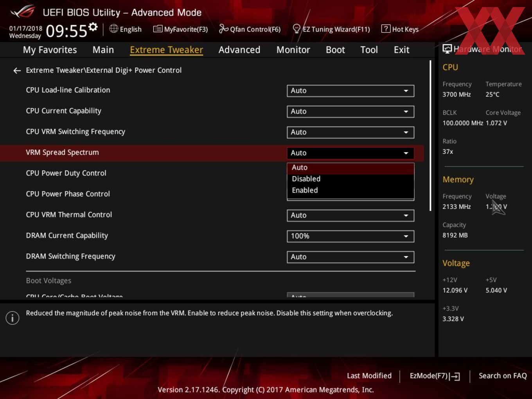Click the English language globe icon
The width and height of the screenshot is (532, 399).
click(113, 29)
